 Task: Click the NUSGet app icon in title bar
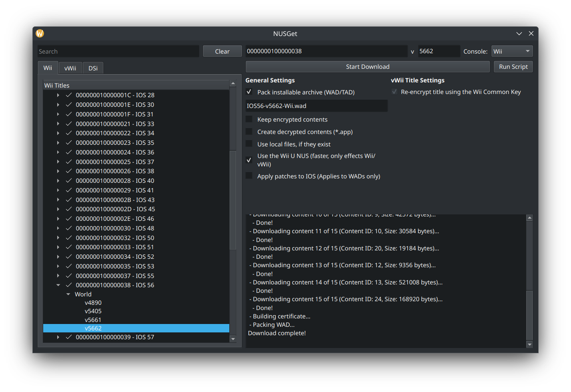pyautogui.click(x=40, y=34)
